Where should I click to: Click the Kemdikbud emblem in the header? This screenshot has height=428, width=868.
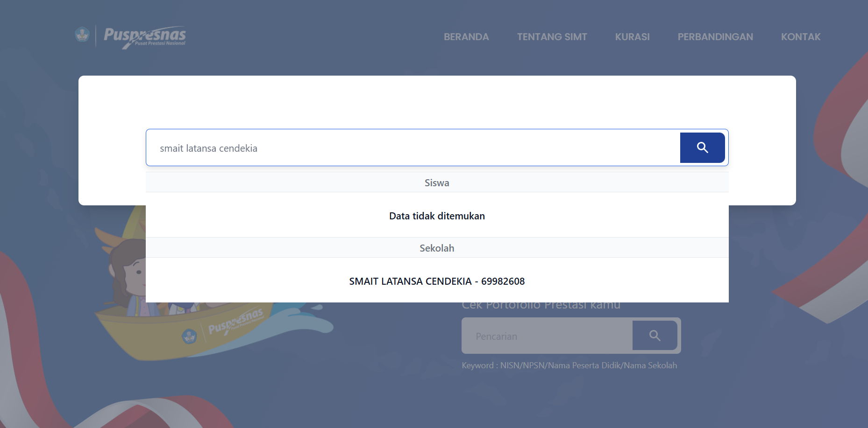pos(82,35)
